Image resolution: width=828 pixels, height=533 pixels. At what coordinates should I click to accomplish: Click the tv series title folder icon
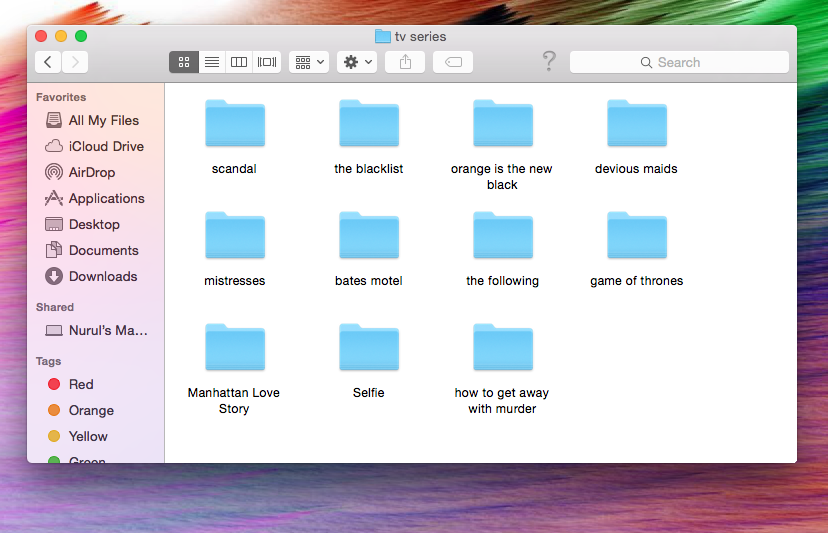tap(383, 36)
